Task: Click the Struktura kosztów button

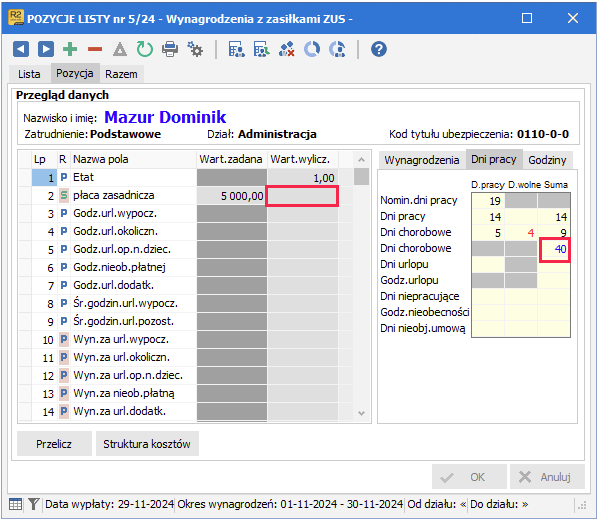Action: (147, 444)
